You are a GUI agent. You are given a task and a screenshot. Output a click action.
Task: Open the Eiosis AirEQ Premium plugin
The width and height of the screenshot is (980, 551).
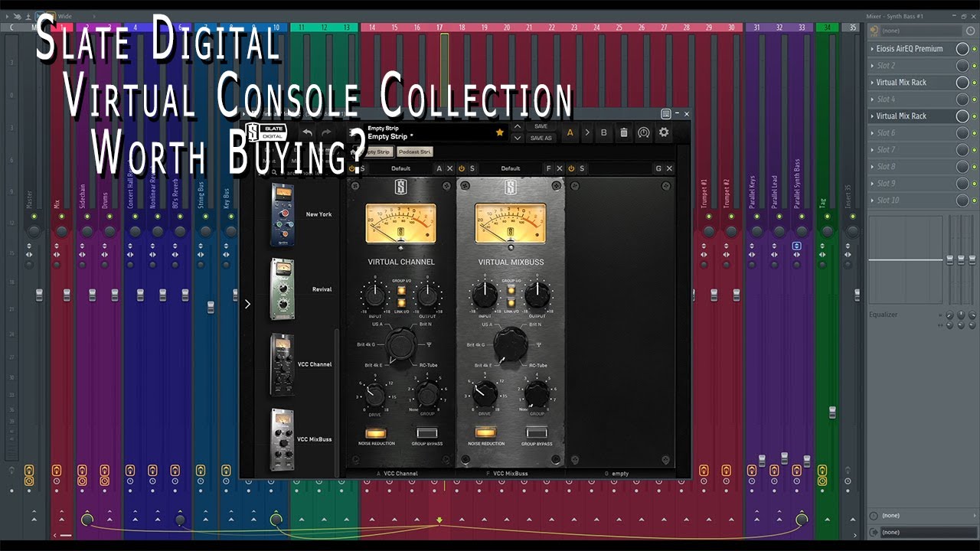click(x=911, y=49)
